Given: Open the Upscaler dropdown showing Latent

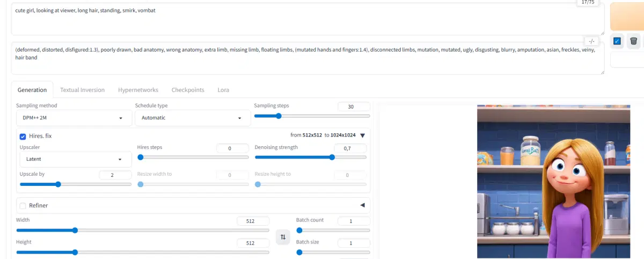Looking at the screenshot, I should tap(75, 159).
